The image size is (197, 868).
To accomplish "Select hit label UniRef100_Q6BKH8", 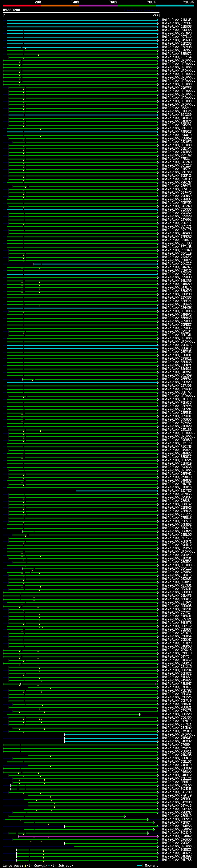I will (177, 592).
